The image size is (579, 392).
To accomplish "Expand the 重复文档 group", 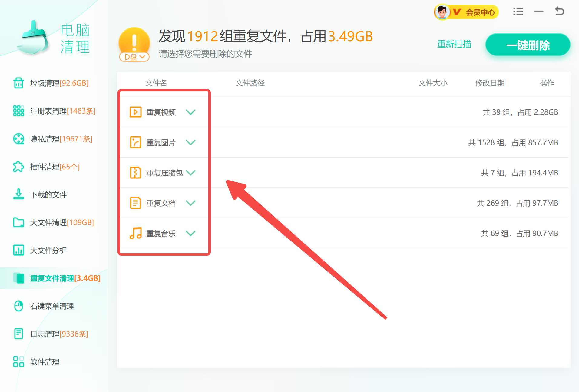I will click(x=191, y=203).
